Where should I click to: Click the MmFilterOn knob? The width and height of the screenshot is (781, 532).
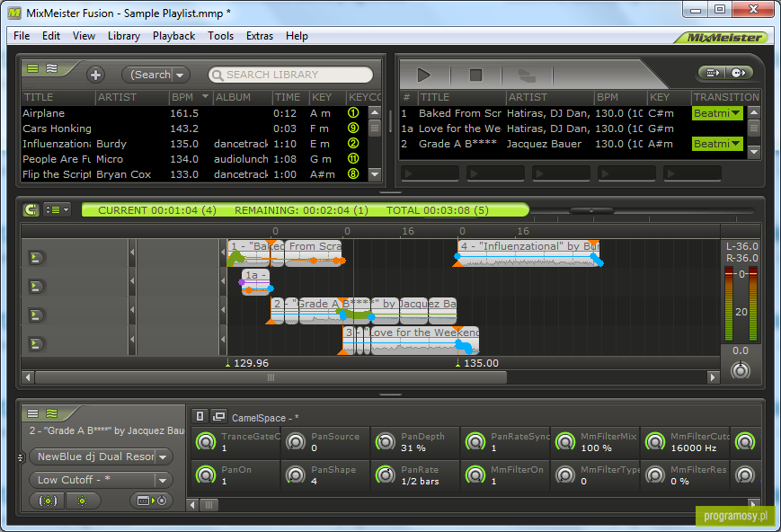click(x=475, y=475)
